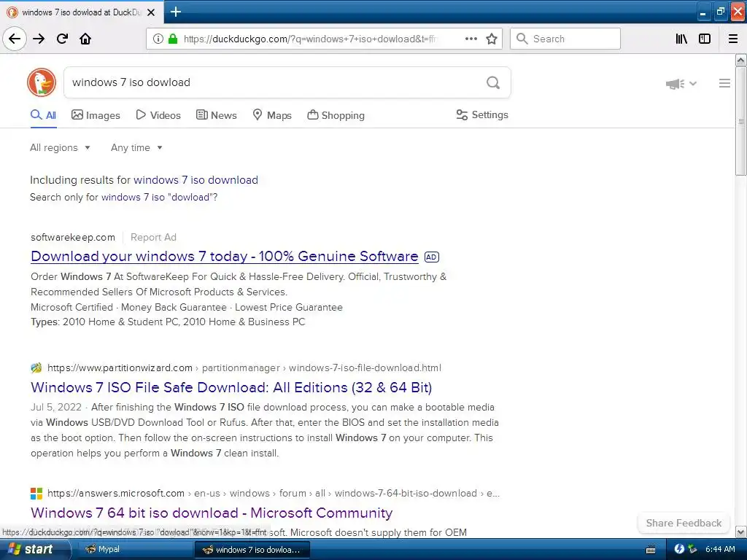
Task: Click the green secure padlock icon
Action: coord(173,39)
